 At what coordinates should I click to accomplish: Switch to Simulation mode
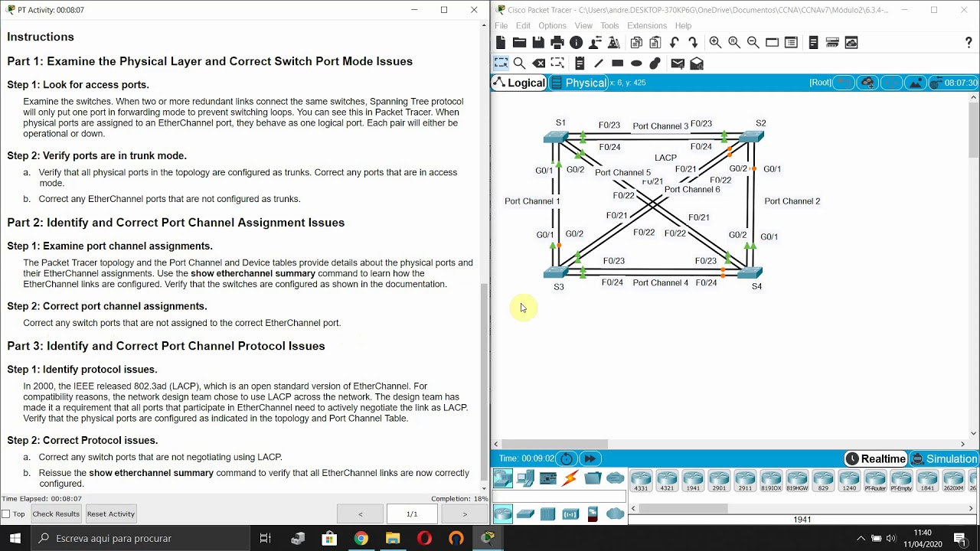[944, 459]
